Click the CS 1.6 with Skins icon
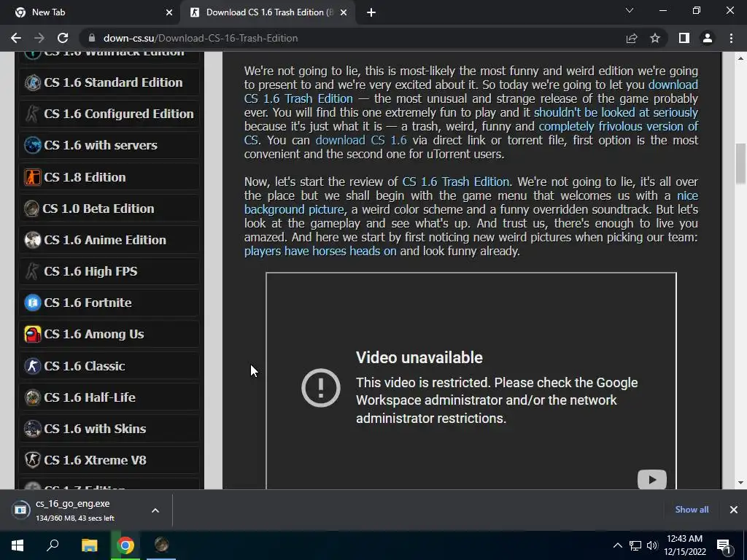This screenshot has width=747, height=560. click(x=32, y=429)
